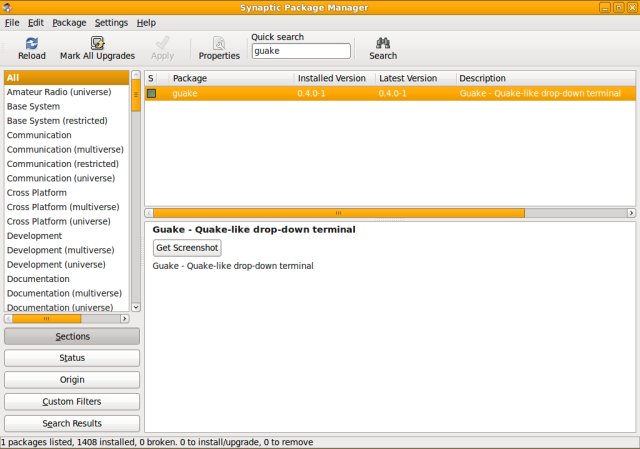This screenshot has width=640, height=449.
Task: Click the Synaptic app icon in title bar
Action: [x=7, y=7]
